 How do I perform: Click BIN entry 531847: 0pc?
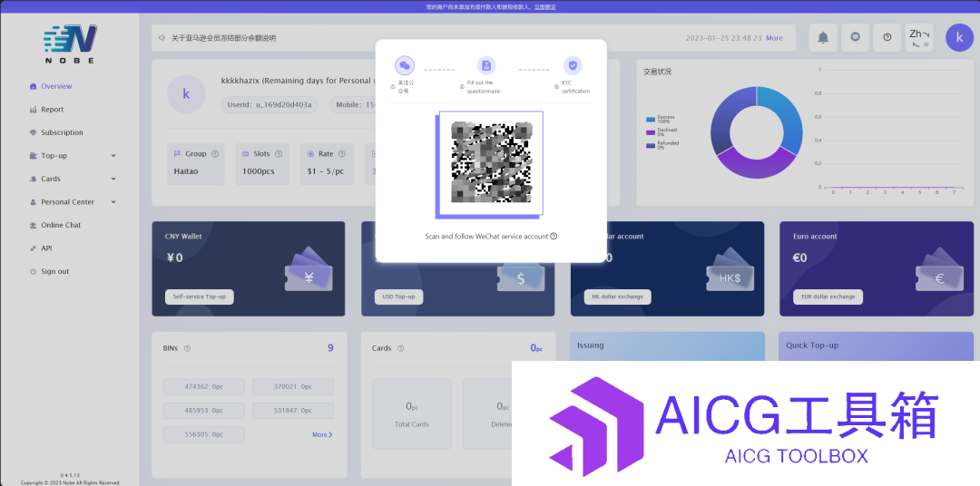point(293,411)
